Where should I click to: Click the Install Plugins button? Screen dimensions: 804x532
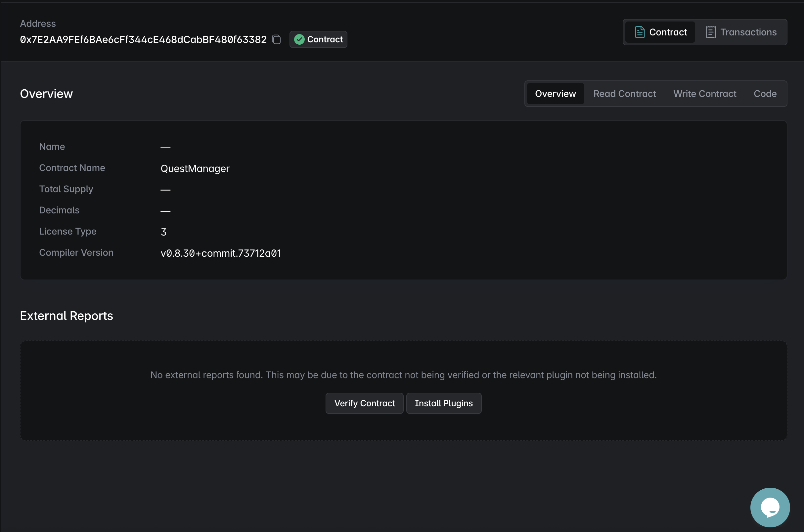444,403
